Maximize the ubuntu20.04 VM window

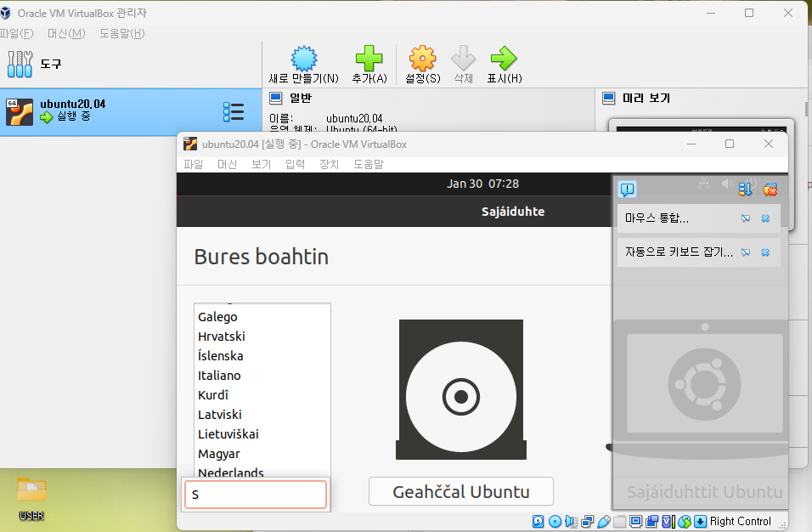tap(730, 144)
